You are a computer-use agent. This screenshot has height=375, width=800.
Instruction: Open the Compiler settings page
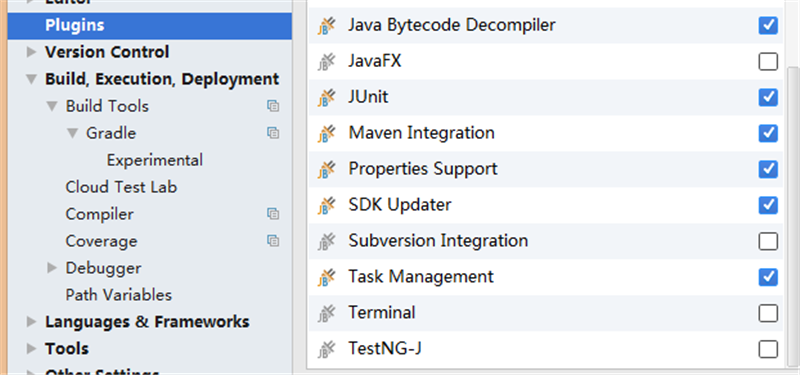pyautogui.click(x=99, y=214)
